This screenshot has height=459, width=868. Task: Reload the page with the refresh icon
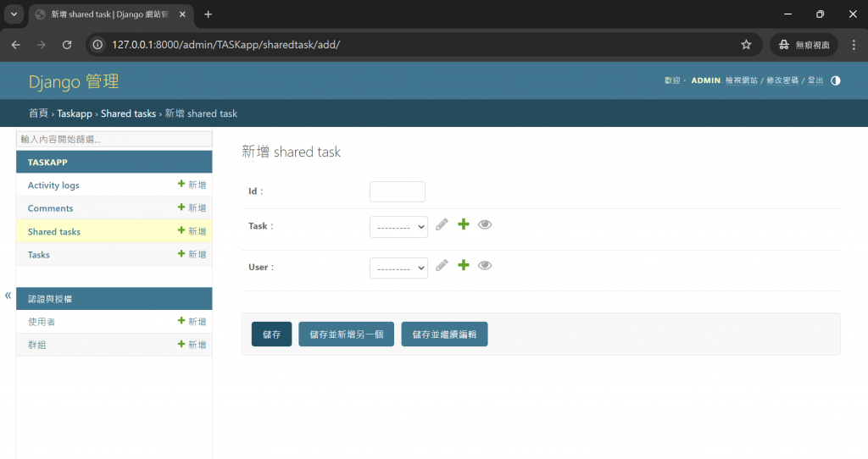[67, 45]
